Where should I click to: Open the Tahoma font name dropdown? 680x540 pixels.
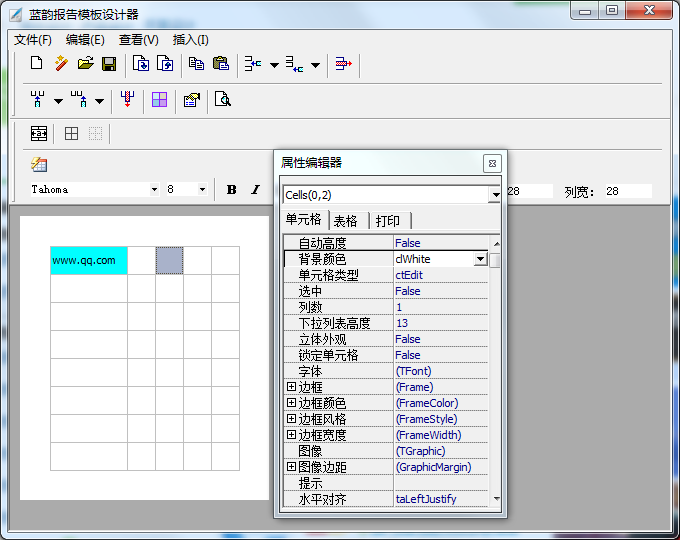point(154,190)
